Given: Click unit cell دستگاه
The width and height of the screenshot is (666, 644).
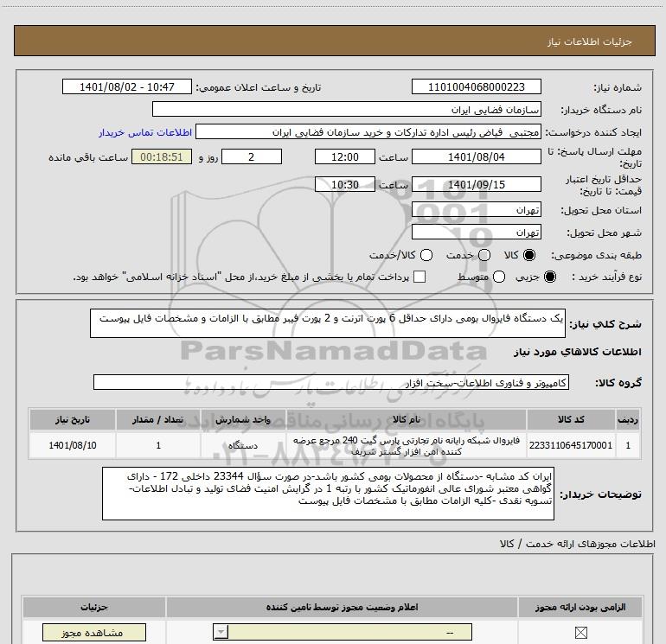Looking at the screenshot, I should coord(243,445).
